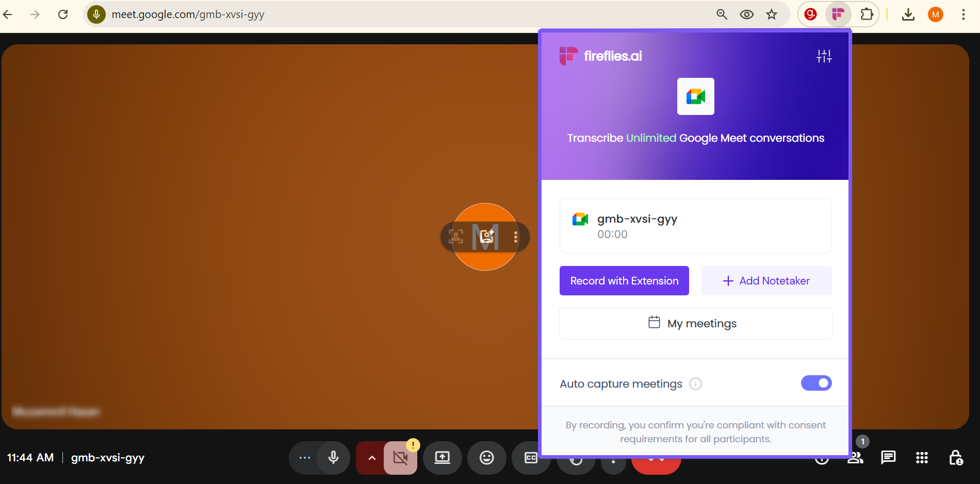
Task: Open the Chrome three-dot menu
Action: click(963, 14)
